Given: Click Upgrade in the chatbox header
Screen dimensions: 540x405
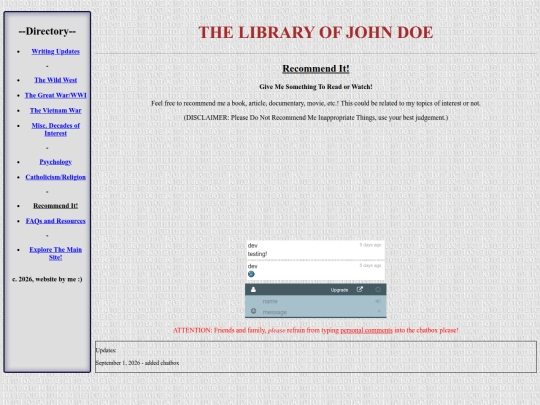Looking at the screenshot, I should [x=339, y=290].
